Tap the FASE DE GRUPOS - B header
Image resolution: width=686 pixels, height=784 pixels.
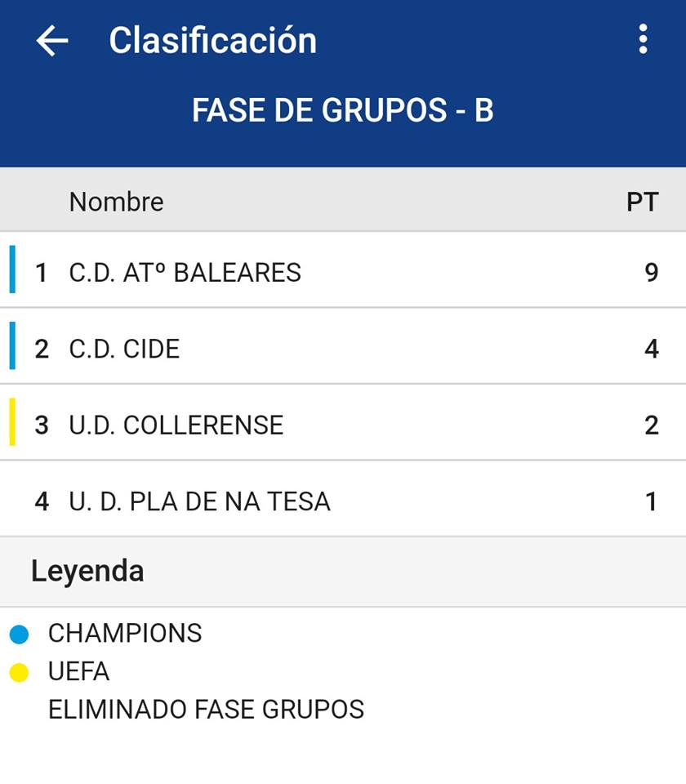click(343, 110)
